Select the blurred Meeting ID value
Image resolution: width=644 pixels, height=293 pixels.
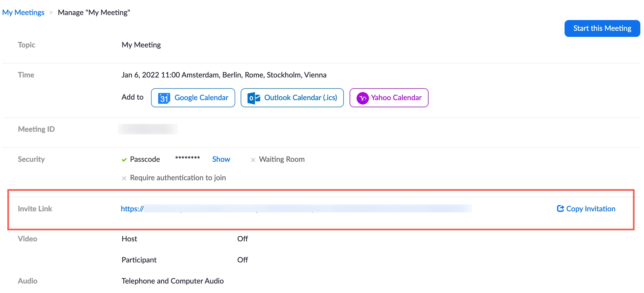click(148, 129)
